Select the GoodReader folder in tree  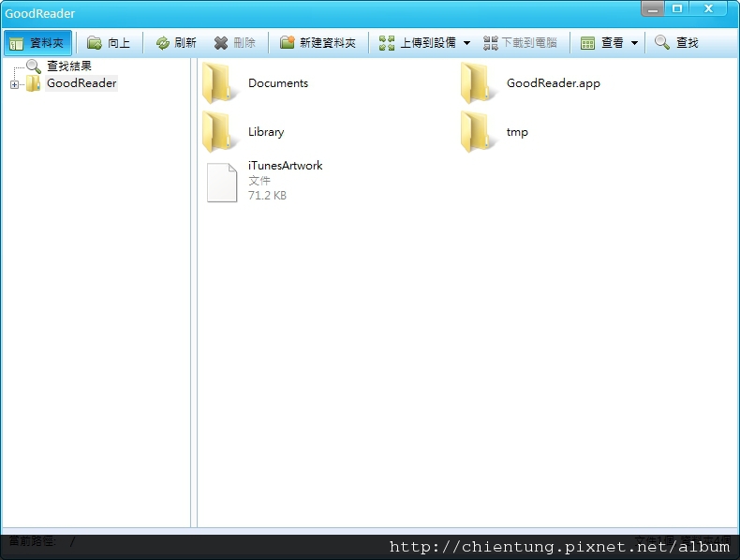tap(81, 83)
